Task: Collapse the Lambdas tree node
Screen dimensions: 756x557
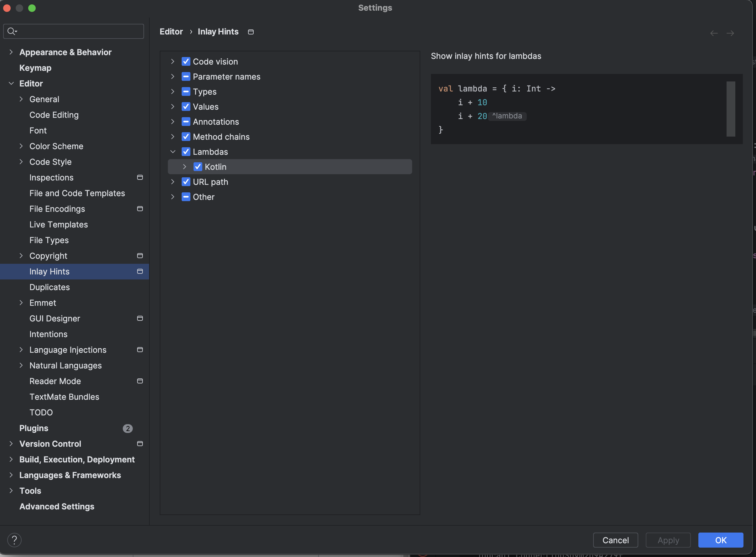Action: tap(173, 152)
